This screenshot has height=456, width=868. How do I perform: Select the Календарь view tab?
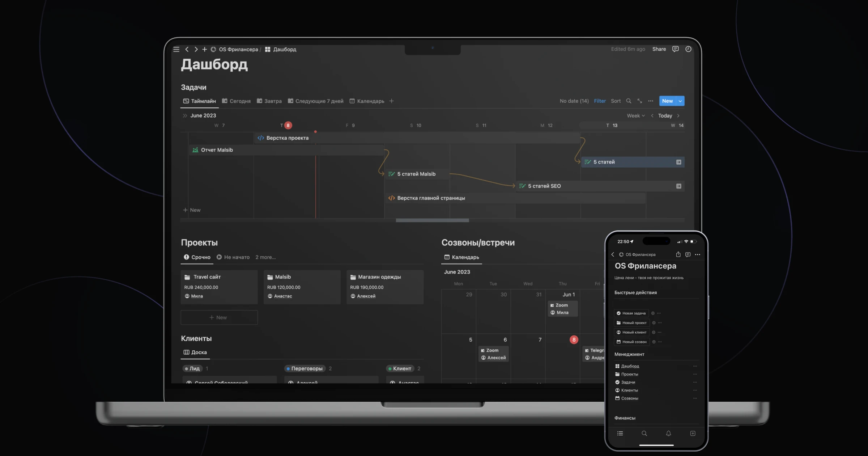(370, 102)
